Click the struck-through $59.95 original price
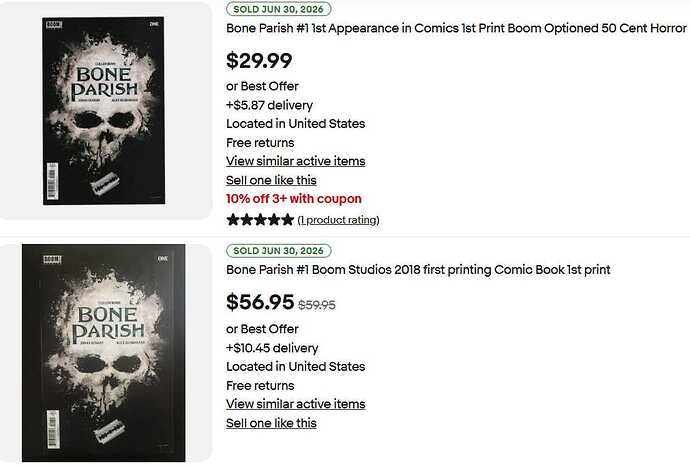Screen dimensions: 690x467 click(317, 305)
